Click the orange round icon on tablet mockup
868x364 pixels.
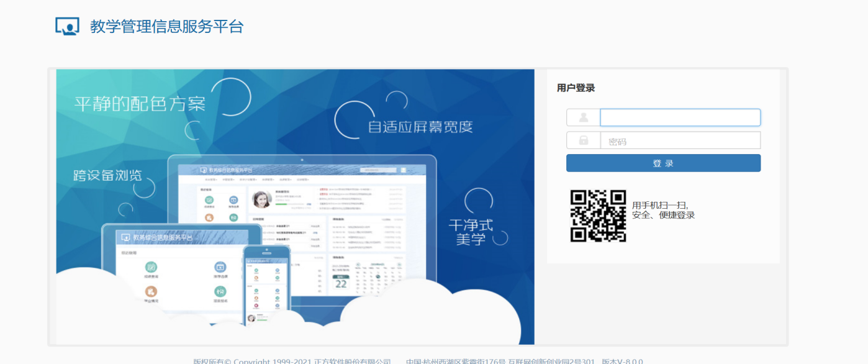coord(151,291)
